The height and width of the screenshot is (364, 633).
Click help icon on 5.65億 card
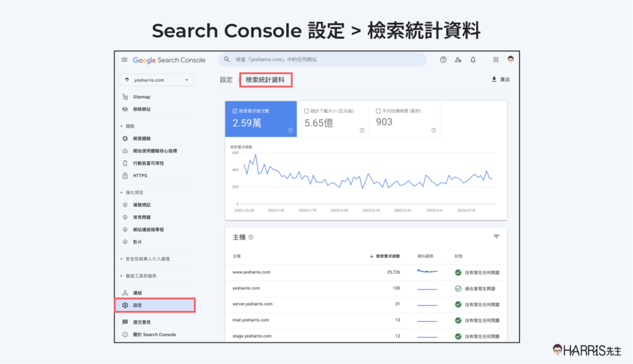362,130
